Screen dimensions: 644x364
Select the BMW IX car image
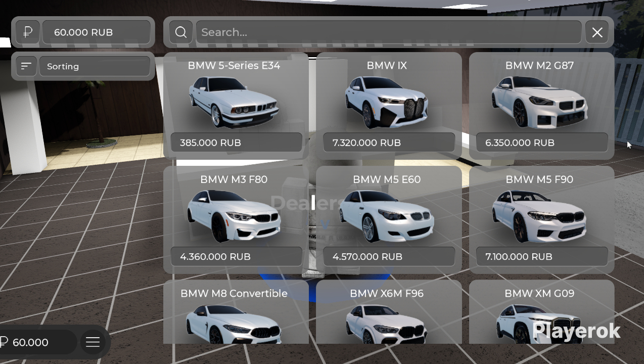(x=387, y=102)
